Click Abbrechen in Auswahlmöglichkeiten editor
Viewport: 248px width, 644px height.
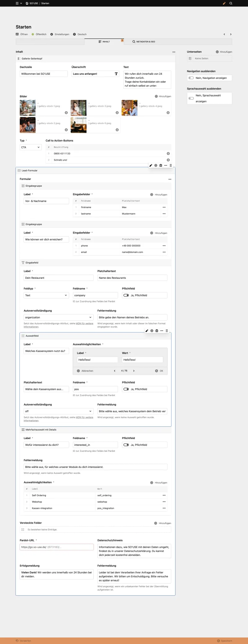click(85, 371)
